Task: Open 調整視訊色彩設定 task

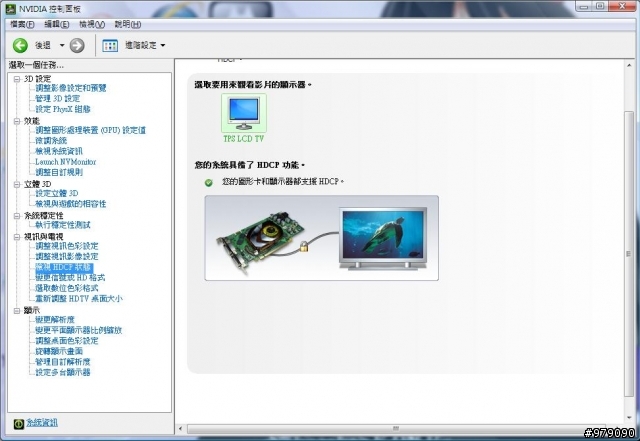Action: (x=67, y=246)
